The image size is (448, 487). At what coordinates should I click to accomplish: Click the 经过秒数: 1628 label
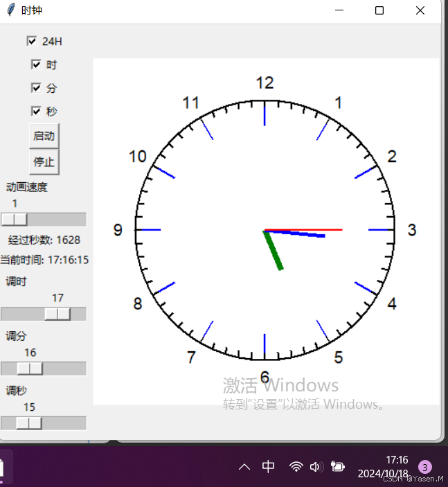coord(44,240)
